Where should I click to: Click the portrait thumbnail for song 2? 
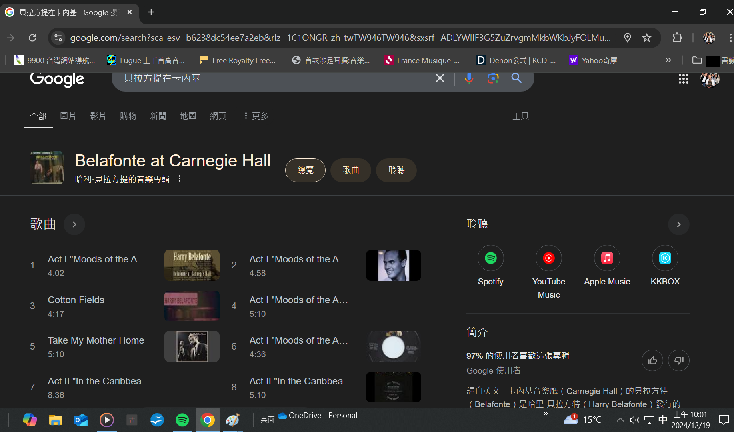click(393, 265)
